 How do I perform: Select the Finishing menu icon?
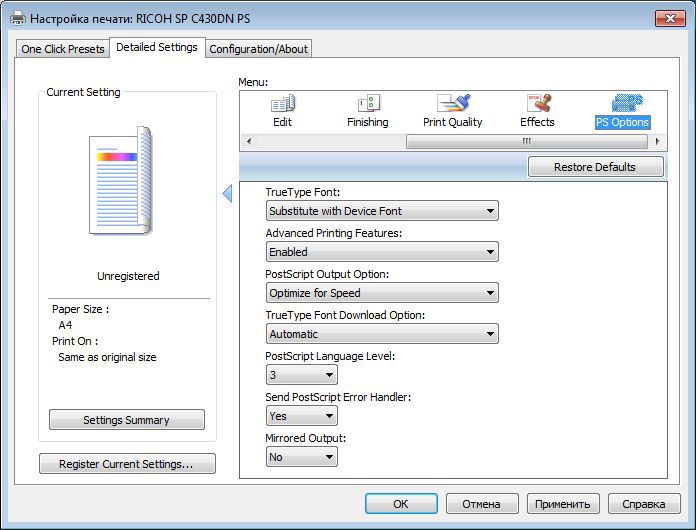[367, 104]
